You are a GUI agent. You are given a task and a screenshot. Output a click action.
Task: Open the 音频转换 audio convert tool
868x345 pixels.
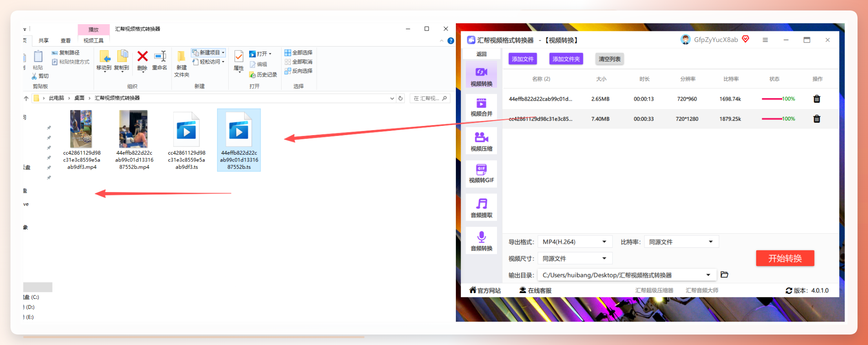click(481, 241)
